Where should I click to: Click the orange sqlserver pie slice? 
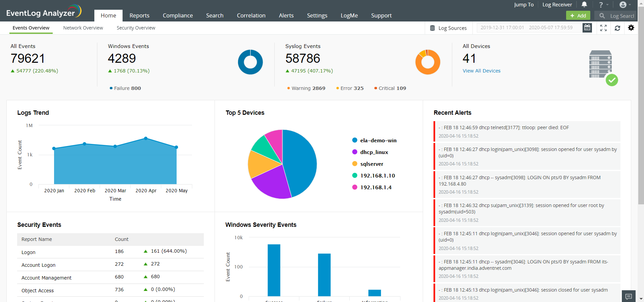tap(262, 163)
